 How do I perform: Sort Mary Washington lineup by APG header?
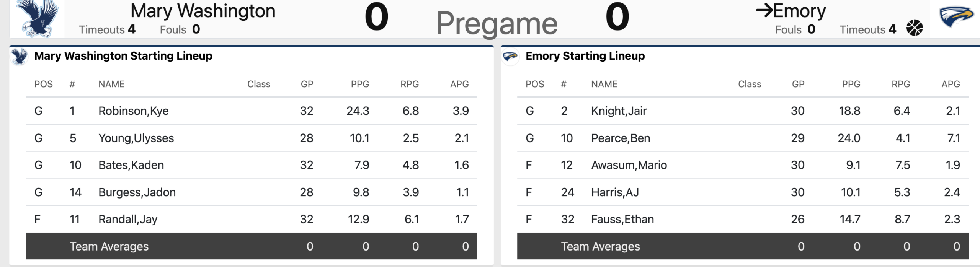pyautogui.click(x=459, y=84)
